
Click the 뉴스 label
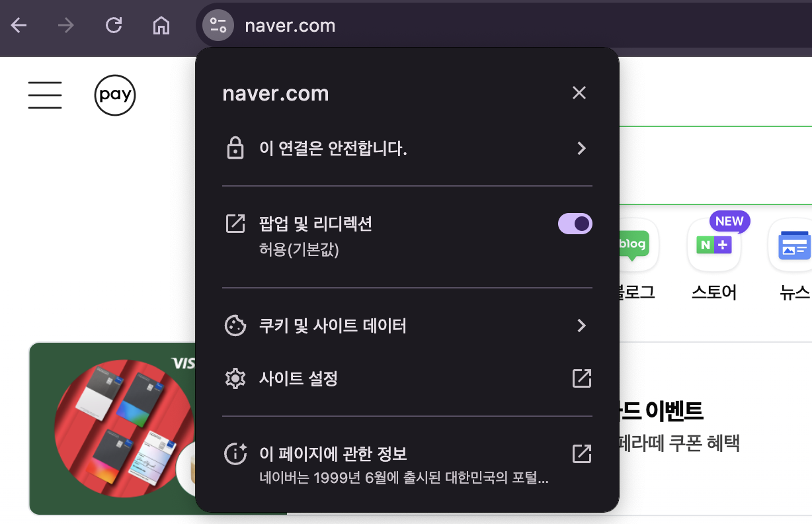click(795, 292)
